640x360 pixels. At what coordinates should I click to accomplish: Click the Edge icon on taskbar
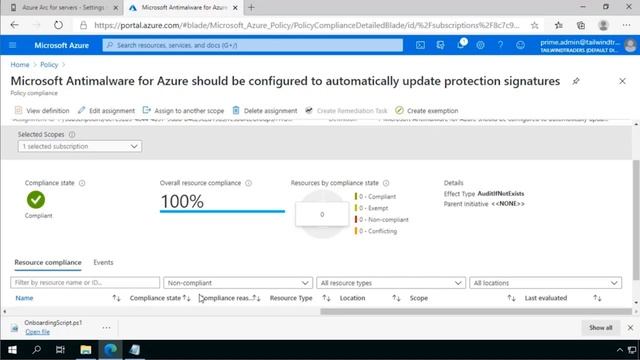(110, 350)
